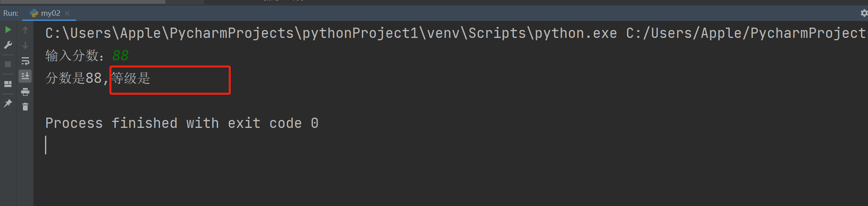Click the restore layout icon
Screen dimensions: 868x206
(x=8, y=84)
